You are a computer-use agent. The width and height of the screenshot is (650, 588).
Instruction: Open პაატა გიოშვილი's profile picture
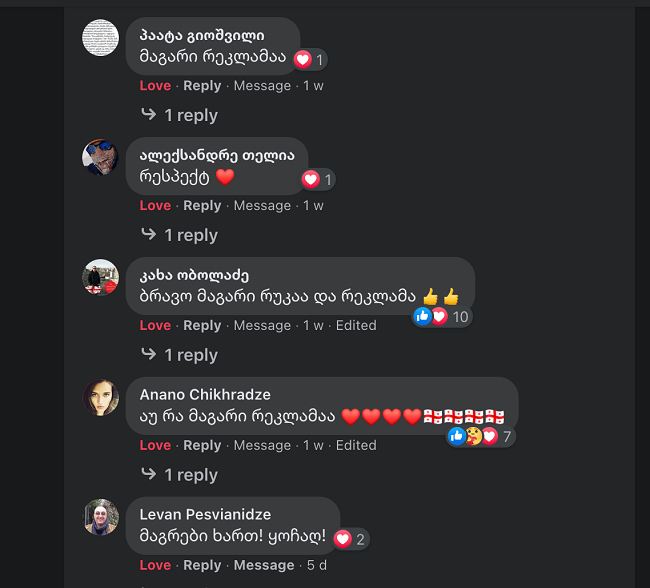100,38
